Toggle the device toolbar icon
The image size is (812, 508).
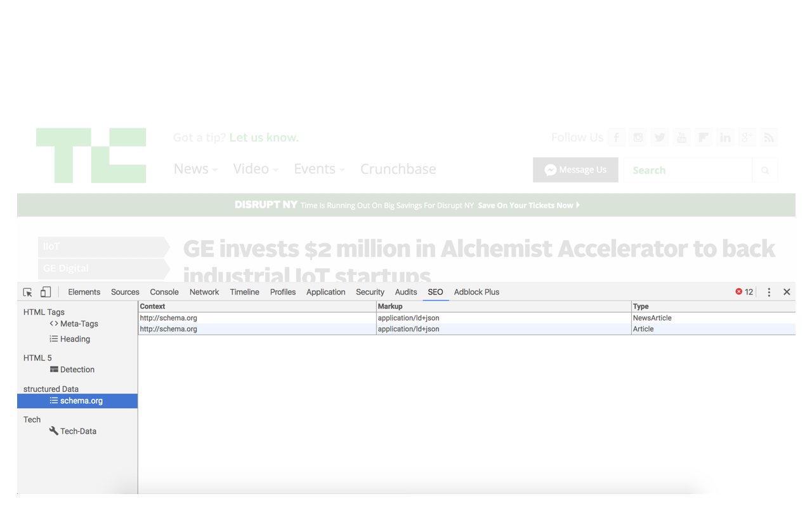[46, 292]
